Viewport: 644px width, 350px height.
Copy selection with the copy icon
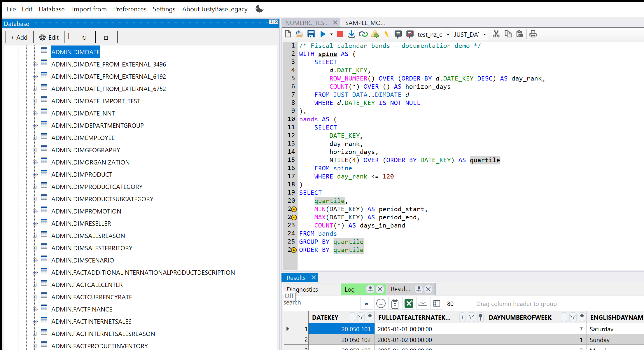coord(508,34)
